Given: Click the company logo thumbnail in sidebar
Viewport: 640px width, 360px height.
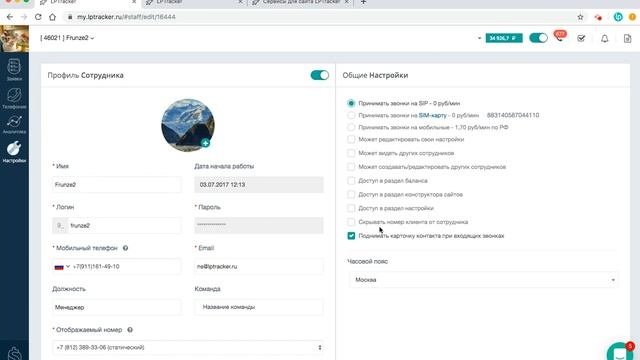Looking at the screenshot, I should point(14,38).
